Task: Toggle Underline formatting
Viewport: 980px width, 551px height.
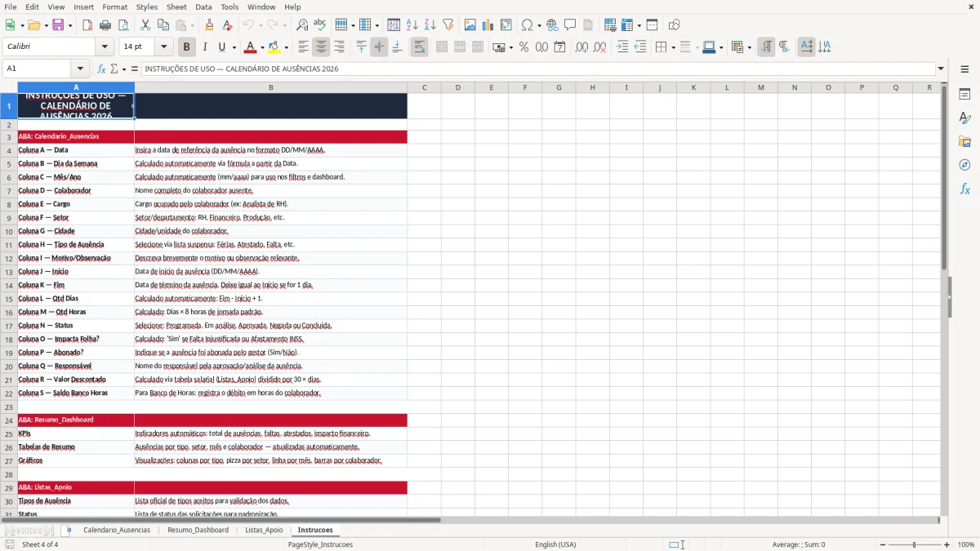Action: pyautogui.click(x=222, y=47)
